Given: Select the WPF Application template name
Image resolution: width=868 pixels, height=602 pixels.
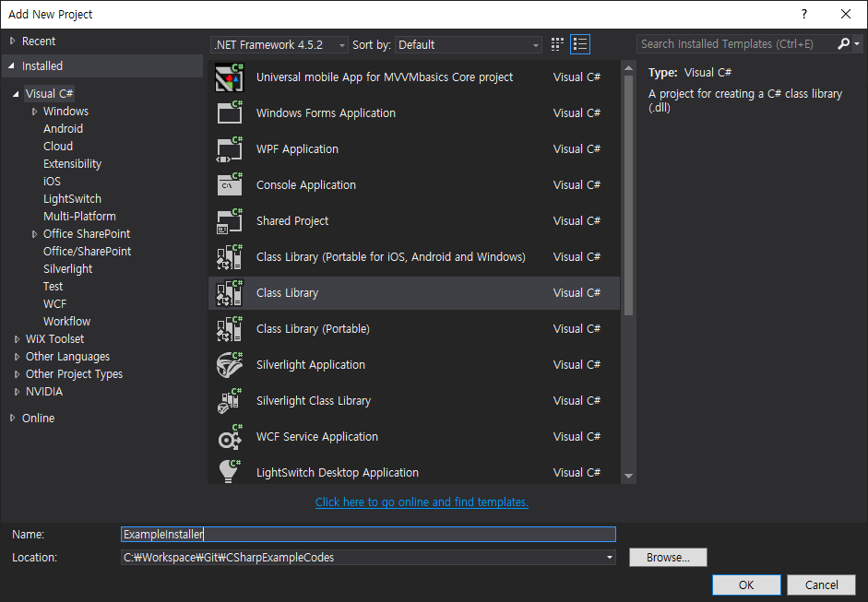Looking at the screenshot, I should click(x=297, y=148).
